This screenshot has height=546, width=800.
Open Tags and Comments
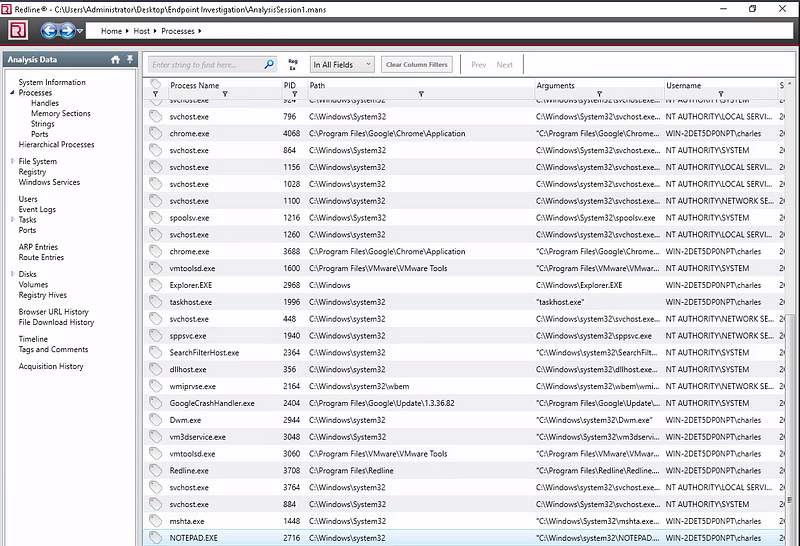tap(54, 349)
